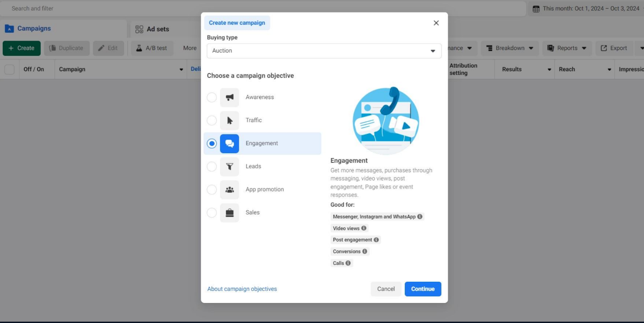Show info for Conversions
Screen dimensions: 644x323
pyautogui.click(x=365, y=251)
